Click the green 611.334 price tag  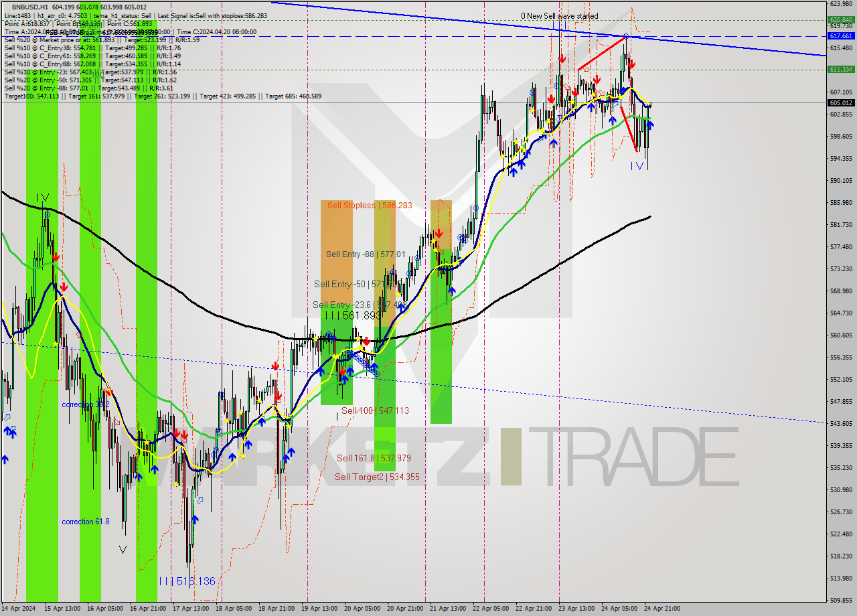841,70
